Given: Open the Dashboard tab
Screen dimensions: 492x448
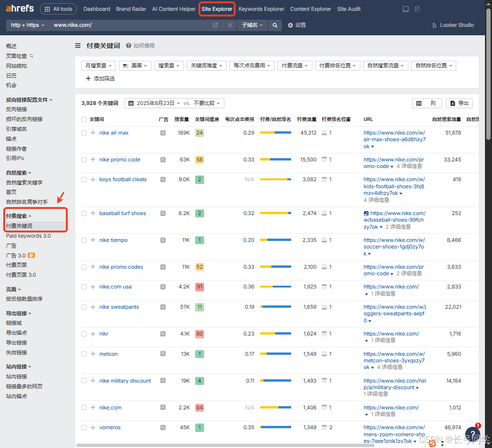Looking at the screenshot, I should coord(96,9).
